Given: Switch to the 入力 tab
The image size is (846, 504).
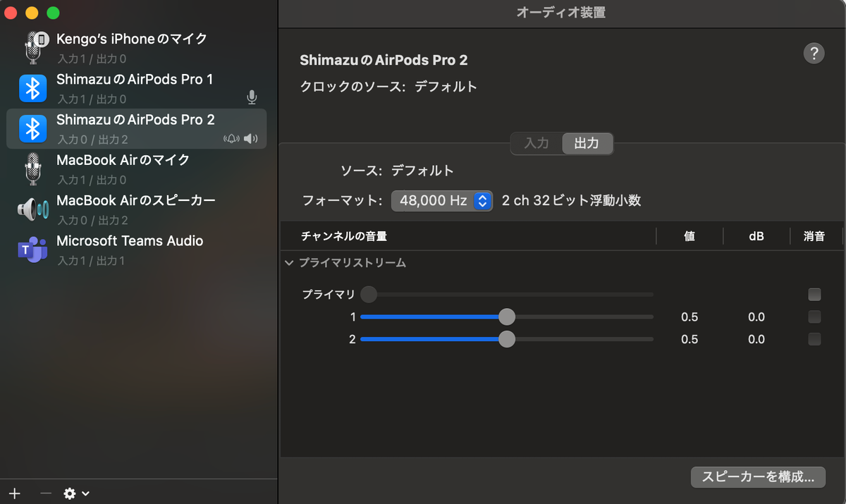Looking at the screenshot, I should coord(537,143).
